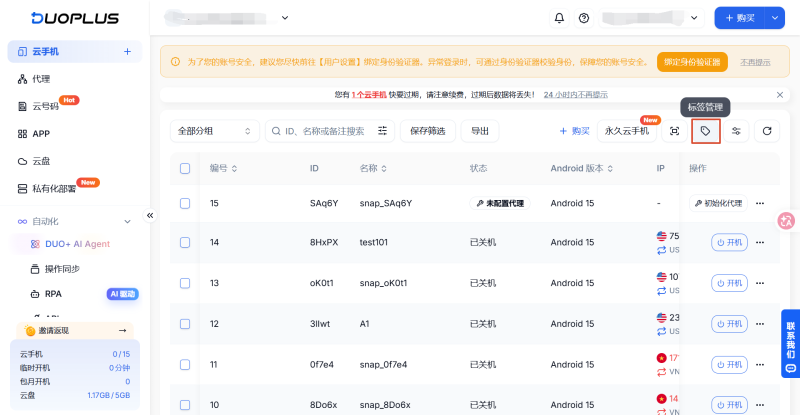The height and width of the screenshot is (415, 800).
Task: Open advanced search filter icon in search box
Action: pyautogui.click(x=382, y=131)
